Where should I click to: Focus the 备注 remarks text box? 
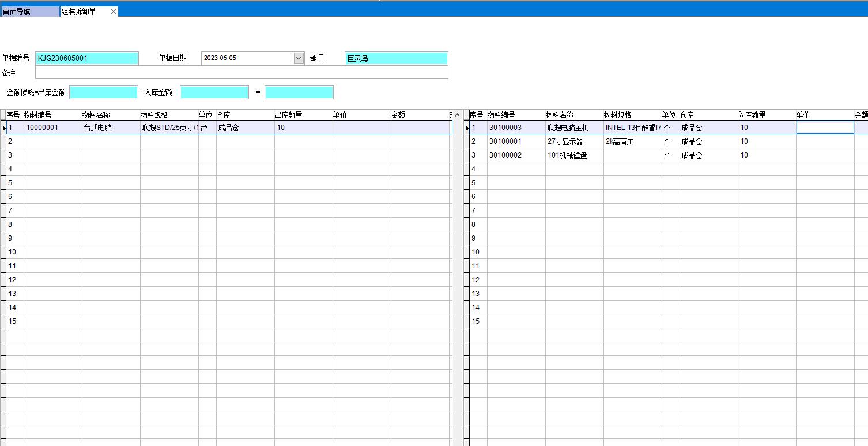tap(241, 73)
